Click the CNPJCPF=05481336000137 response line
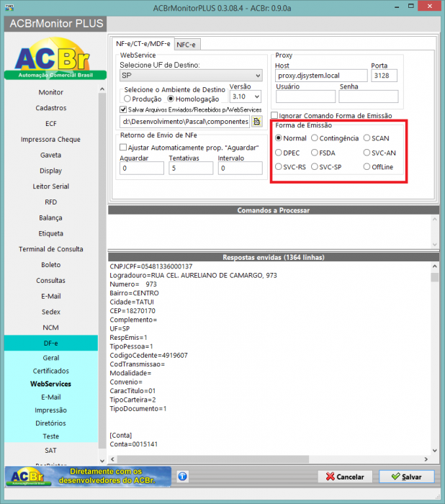Viewport: 445px width, 504px height. tap(151, 266)
